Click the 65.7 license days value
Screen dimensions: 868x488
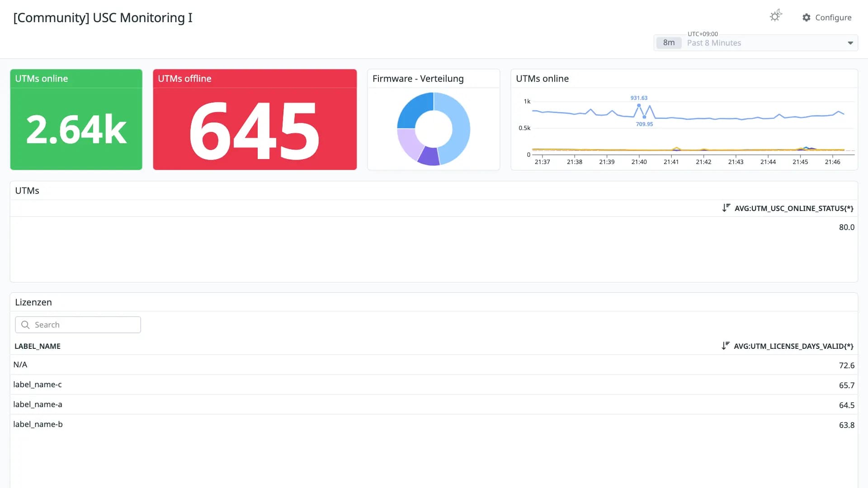click(847, 385)
